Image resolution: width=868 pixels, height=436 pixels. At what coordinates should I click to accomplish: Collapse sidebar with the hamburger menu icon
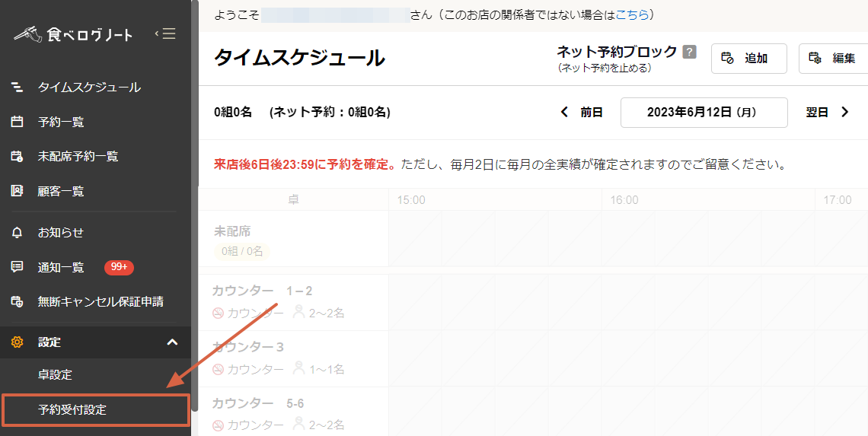[x=165, y=33]
